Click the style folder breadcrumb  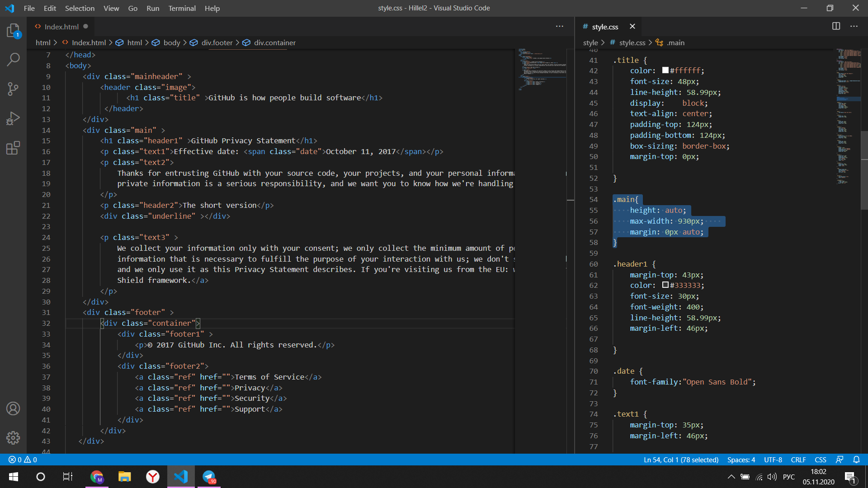tap(590, 42)
